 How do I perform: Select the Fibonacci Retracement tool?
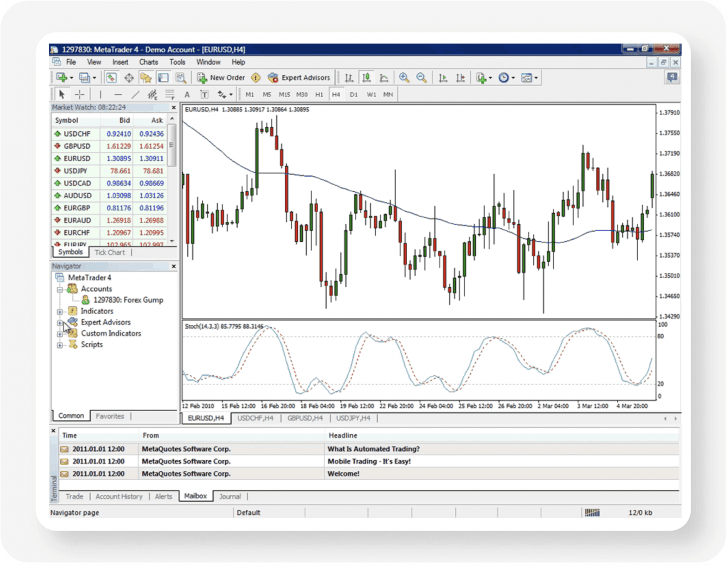[170, 94]
